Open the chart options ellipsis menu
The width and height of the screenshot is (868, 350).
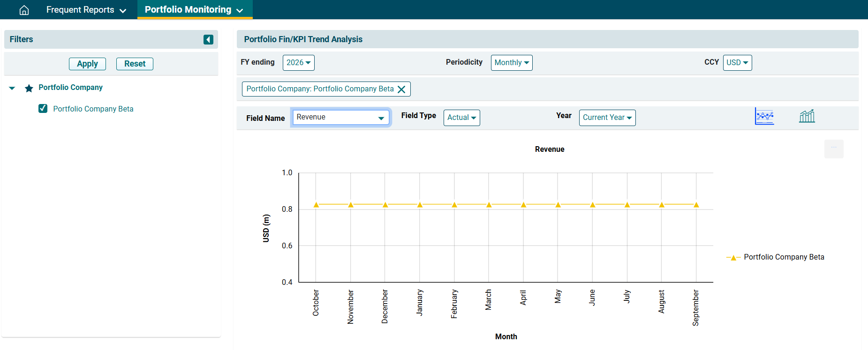click(x=833, y=149)
